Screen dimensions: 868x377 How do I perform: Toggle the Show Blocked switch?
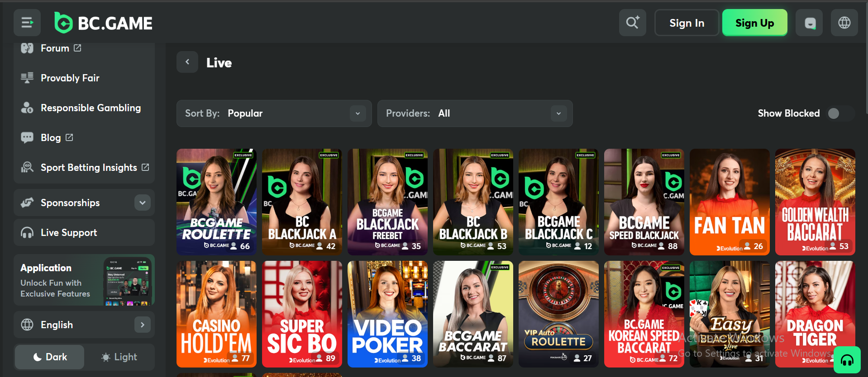841,113
